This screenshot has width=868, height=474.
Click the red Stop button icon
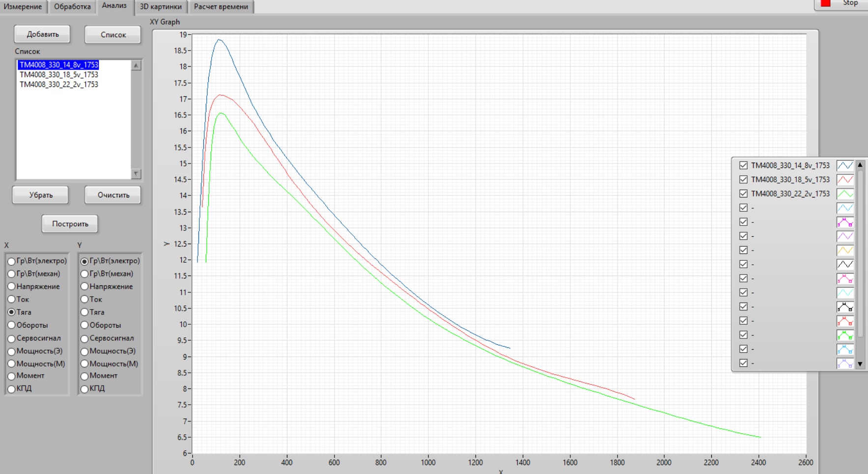click(x=826, y=3)
